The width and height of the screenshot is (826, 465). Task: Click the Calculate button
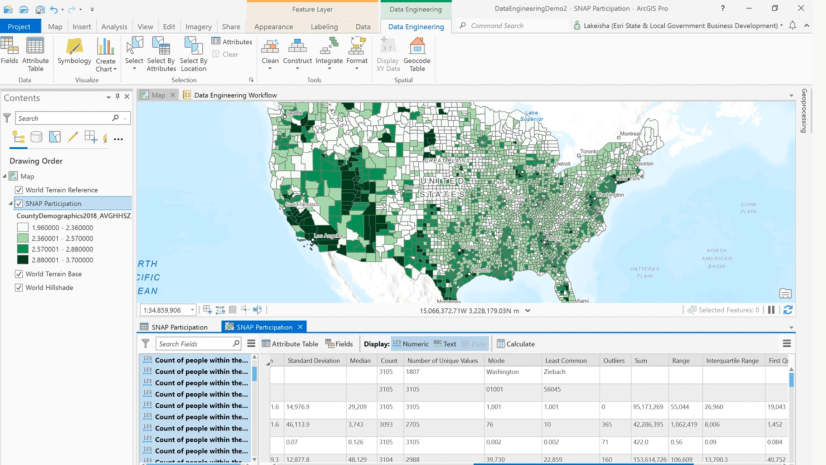(516, 344)
